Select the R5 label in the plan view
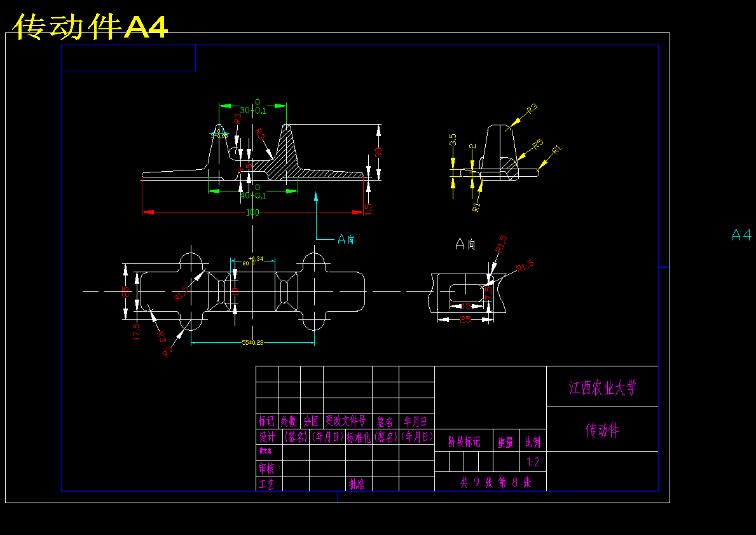Screen dimensions: 756x535 click(x=168, y=352)
